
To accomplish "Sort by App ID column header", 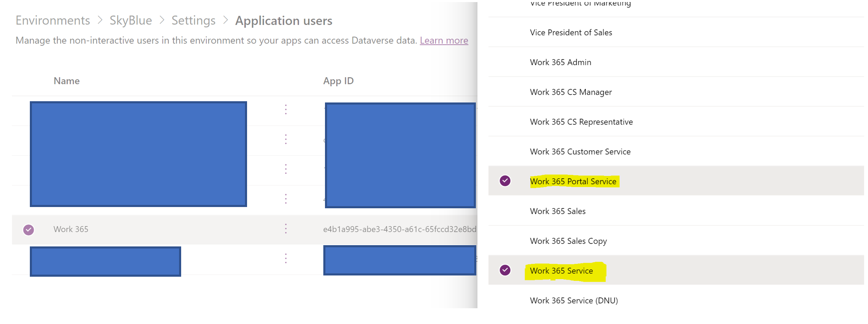I will coord(338,81).
